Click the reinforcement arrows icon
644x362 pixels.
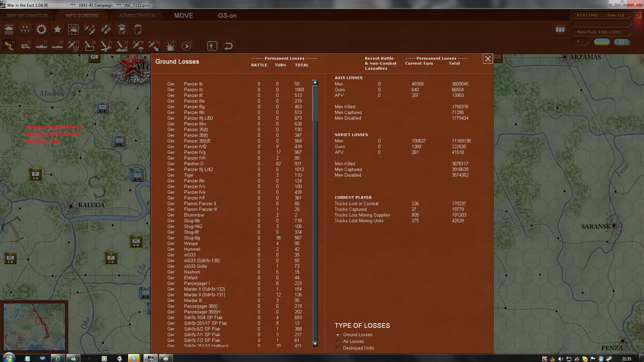point(106,29)
